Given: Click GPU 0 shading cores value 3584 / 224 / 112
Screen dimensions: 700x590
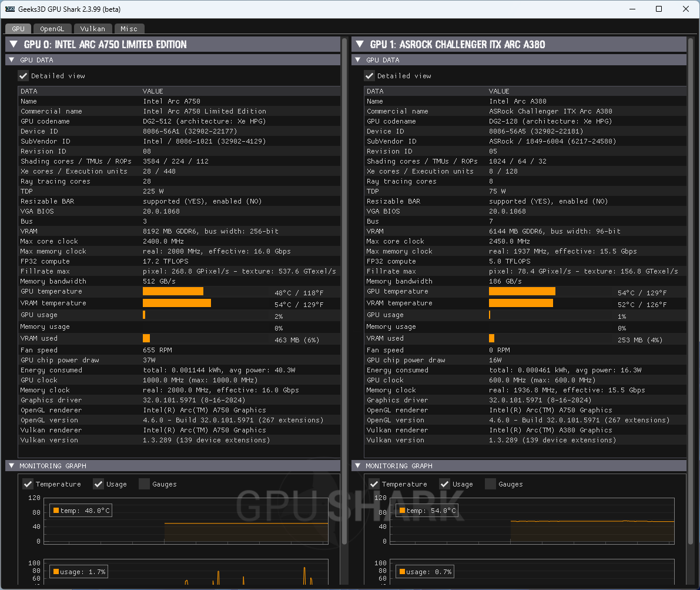Looking at the screenshot, I should pos(176,161).
